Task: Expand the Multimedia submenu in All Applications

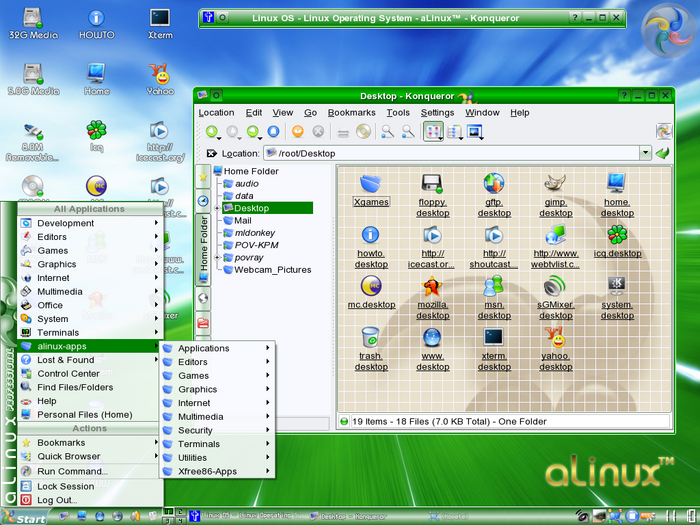Action: 89,292
